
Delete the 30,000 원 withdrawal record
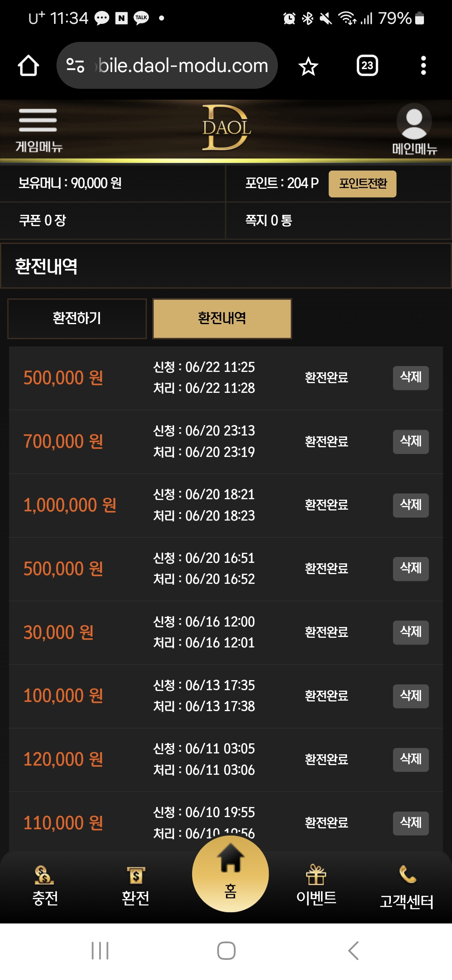tap(411, 632)
